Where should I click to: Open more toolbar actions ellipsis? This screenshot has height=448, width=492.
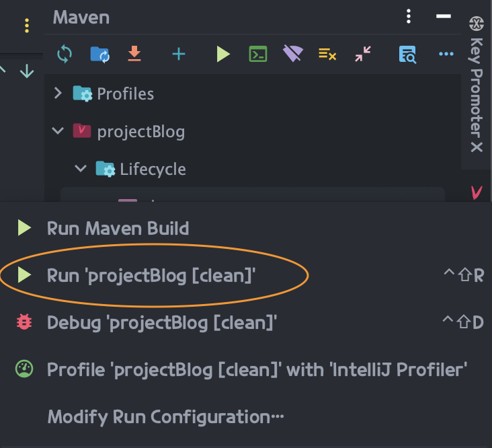coord(446,54)
